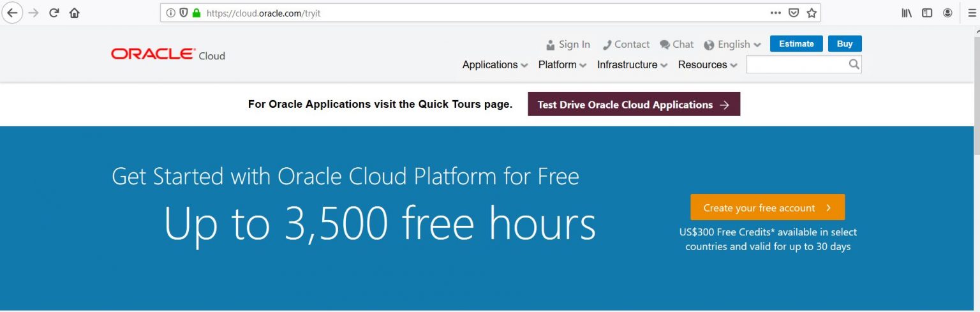Bookmark this page using the star icon
The image size is (980, 312).
click(x=812, y=13)
